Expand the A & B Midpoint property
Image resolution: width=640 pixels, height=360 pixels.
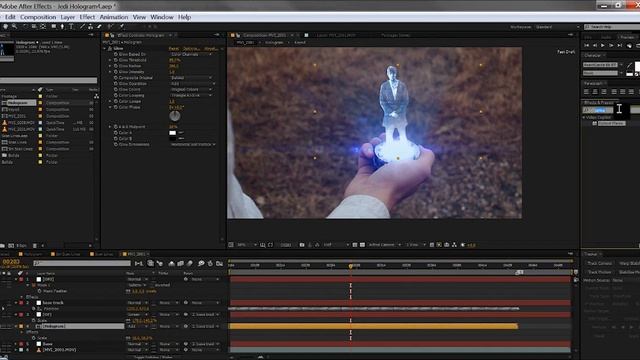coord(110,127)
